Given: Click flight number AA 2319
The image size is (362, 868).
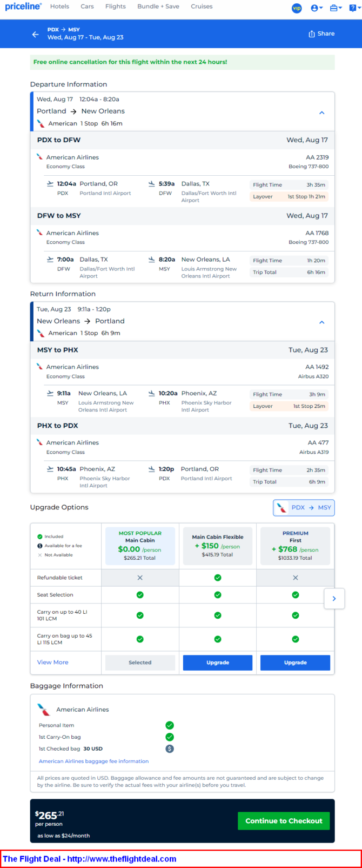Looking at the screenshot, I should tap(317, 157).
